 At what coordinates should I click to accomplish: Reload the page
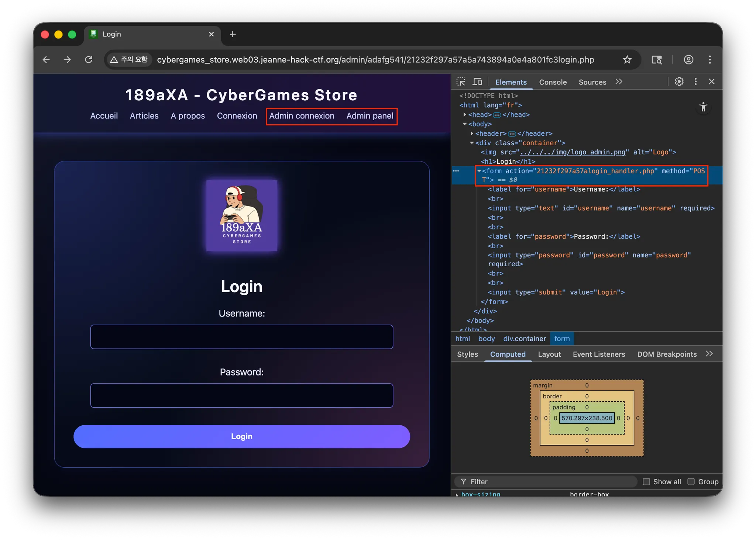[89, 60]
